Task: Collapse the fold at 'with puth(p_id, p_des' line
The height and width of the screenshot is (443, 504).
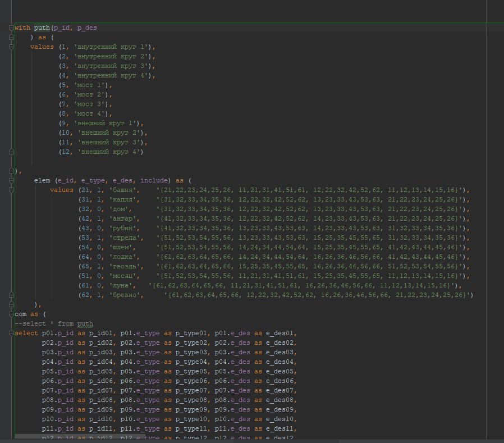Action: point(11,28)
